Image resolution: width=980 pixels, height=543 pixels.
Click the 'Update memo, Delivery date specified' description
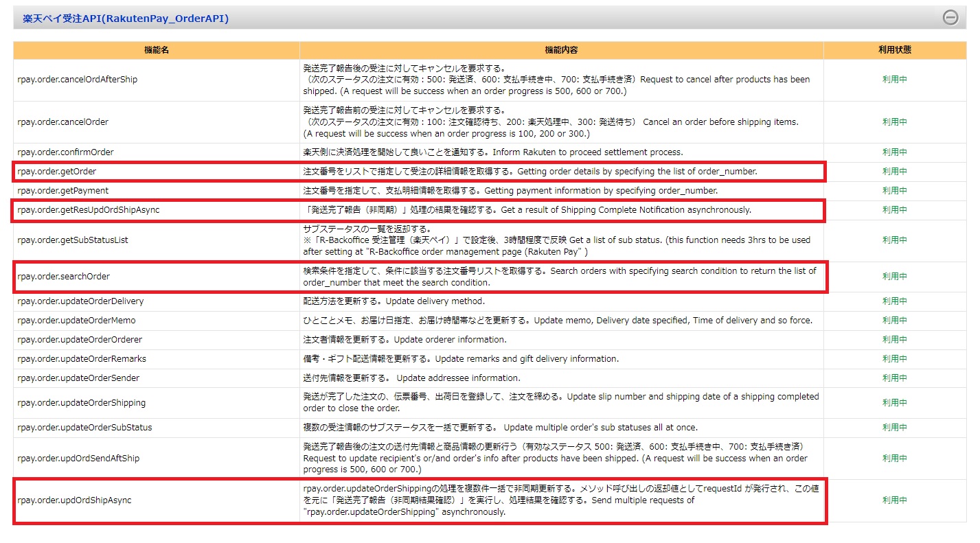pyautogui.click(x=558, y=321)
